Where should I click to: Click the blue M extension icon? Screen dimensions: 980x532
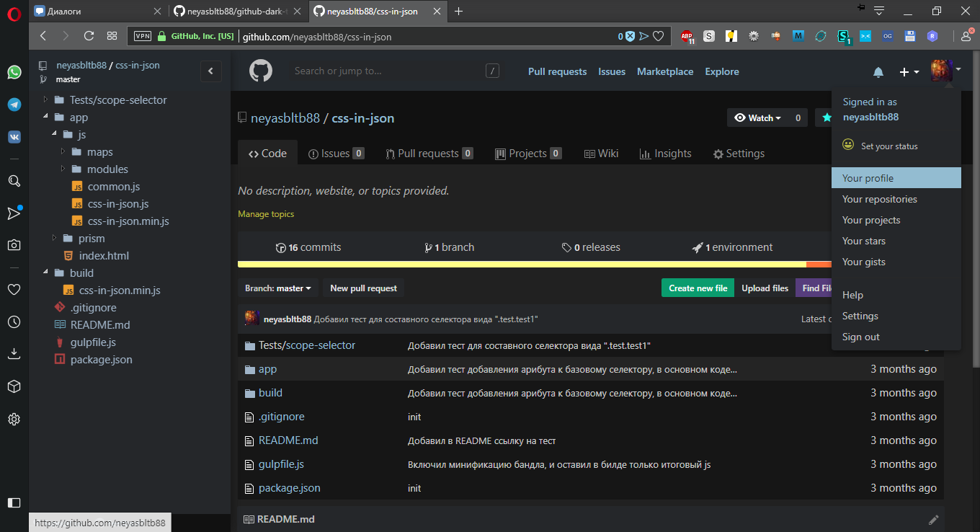798,36
